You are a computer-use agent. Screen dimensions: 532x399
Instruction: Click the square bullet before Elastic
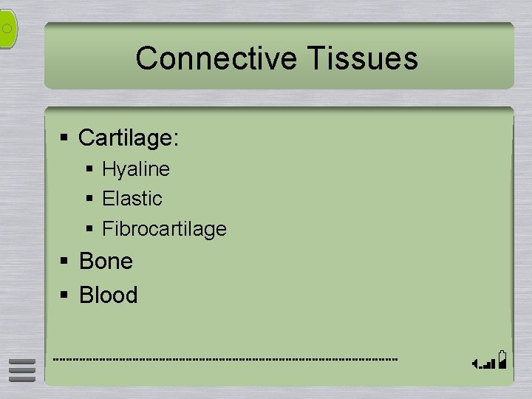pyautogui.click(x=89, y=198)
